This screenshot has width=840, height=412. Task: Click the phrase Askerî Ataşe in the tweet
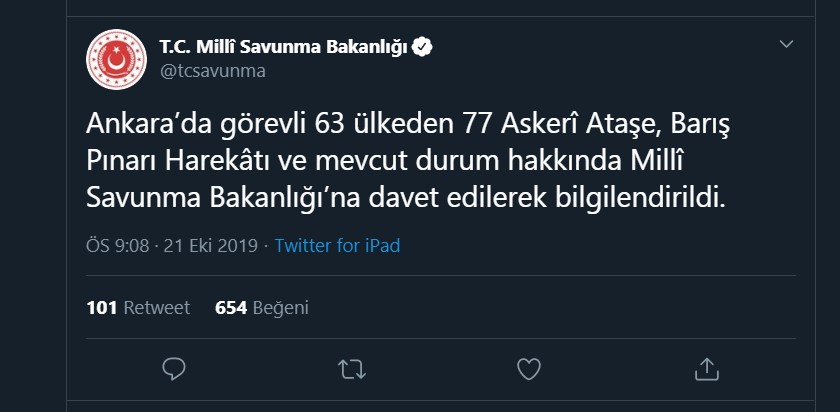578,126
